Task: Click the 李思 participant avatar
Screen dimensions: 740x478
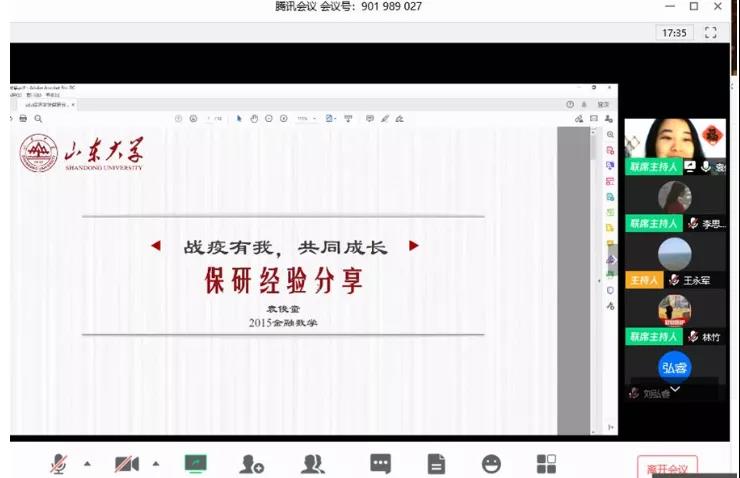Action: pyautogui.click(x=675, y=197)
